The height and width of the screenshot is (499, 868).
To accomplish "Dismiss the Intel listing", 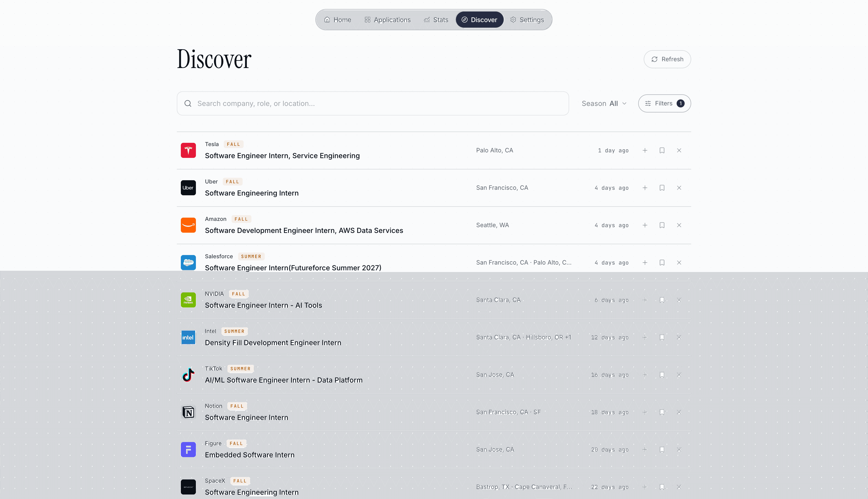I will tap(679, 337).
